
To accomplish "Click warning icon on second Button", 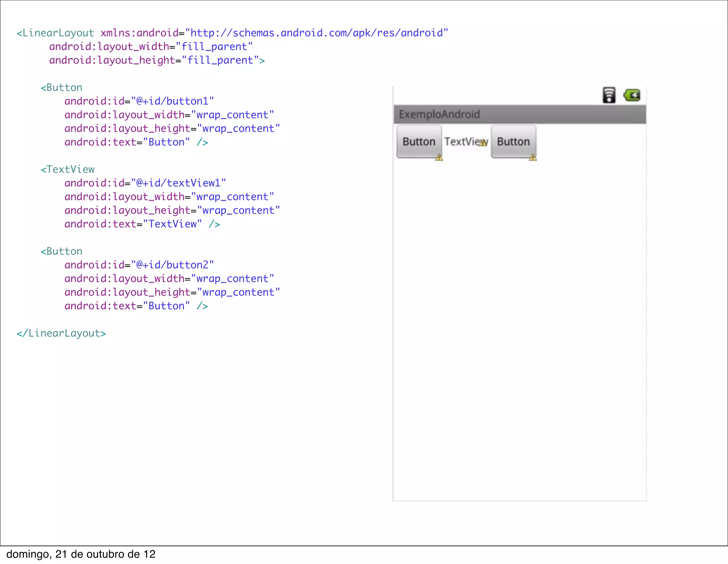I will pos(532,157).
